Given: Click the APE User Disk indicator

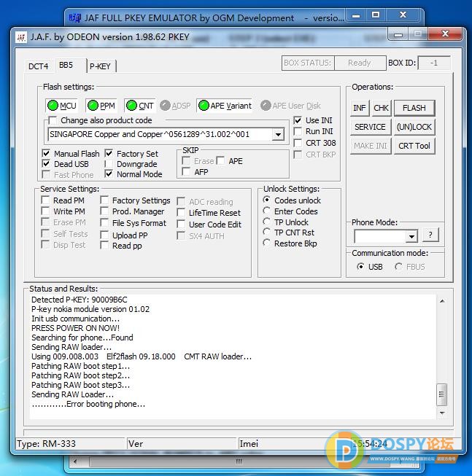Looking at the screenshot, I should pos(290,106).
